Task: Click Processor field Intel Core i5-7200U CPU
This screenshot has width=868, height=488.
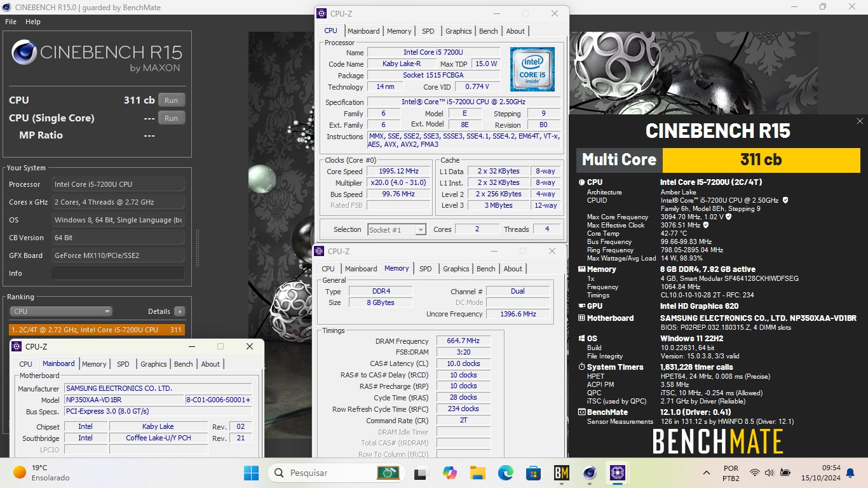Action: (x=118, y=184)
